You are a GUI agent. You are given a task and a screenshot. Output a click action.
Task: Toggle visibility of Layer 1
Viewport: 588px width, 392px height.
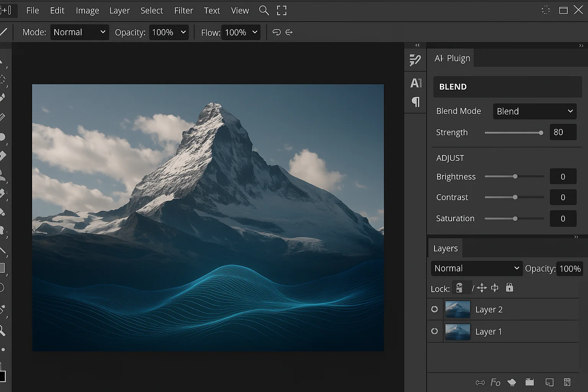pyautogui.click(x=434, y=331)
